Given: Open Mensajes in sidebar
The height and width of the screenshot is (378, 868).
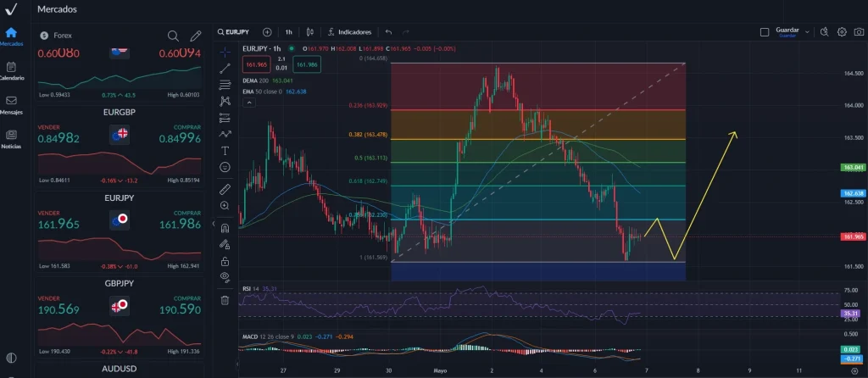Looking at the screenshot, I should 11,104.
